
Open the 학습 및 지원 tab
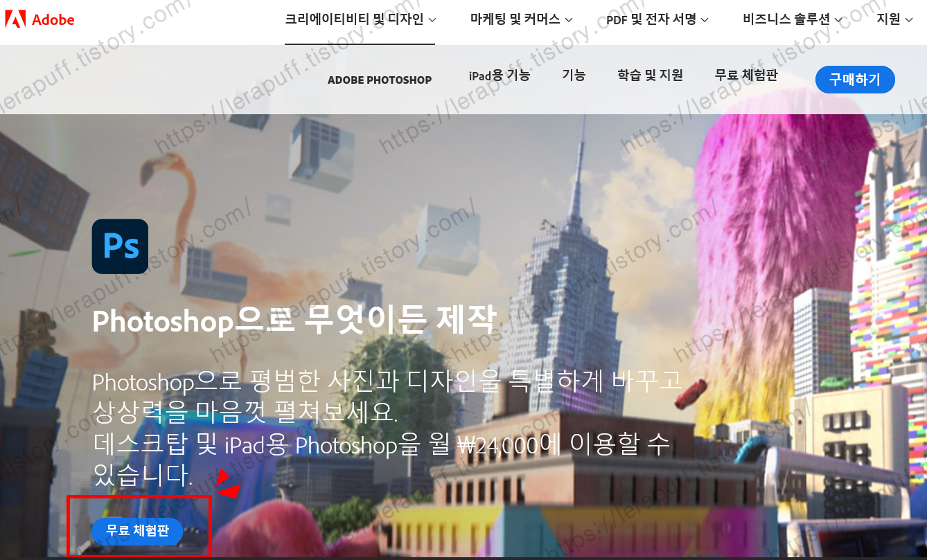[x=650, y=75]
